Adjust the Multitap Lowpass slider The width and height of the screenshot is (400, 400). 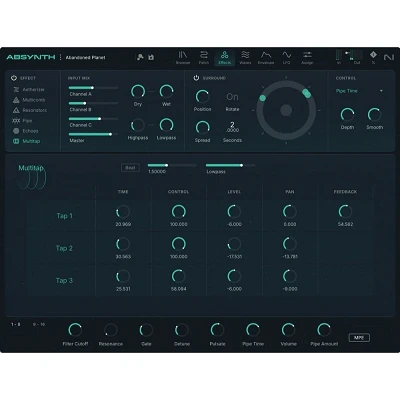click(230, 165)
